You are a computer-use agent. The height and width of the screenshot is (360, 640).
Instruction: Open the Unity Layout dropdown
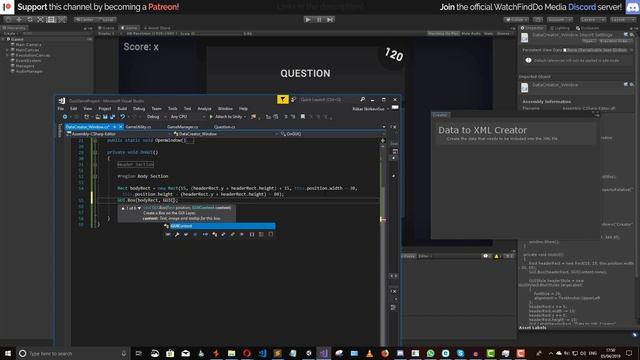coord(622,19)
